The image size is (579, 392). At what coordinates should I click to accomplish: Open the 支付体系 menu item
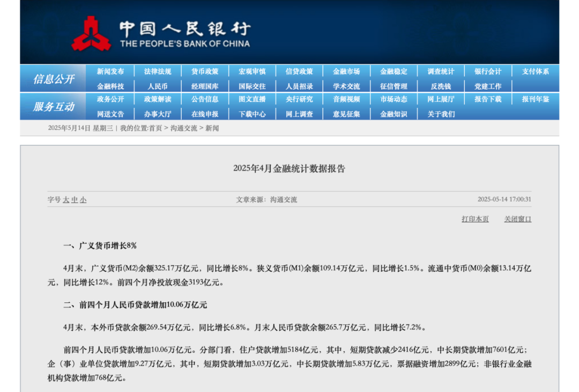coord(536,71)
